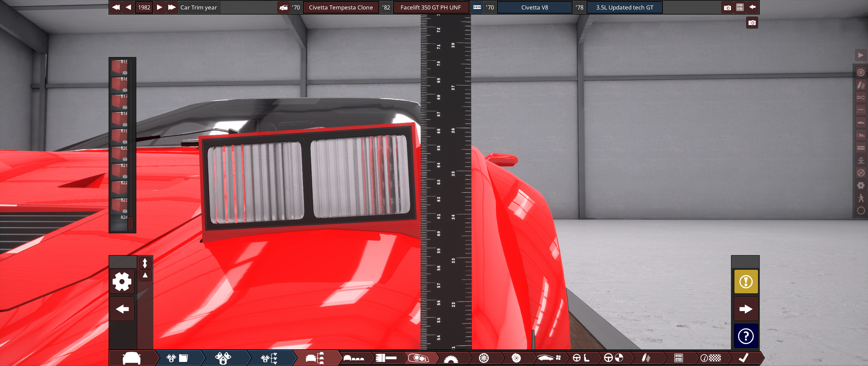868x366 pixels.
Task: Open the car model tab in bottom bar
Action: pos(132,358)
